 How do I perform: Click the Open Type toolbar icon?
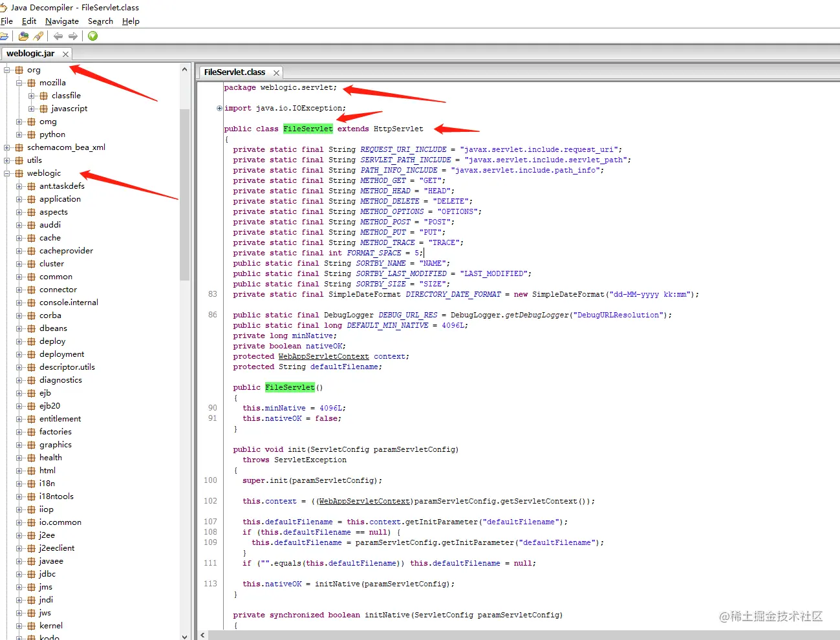[x=23, y=36]
